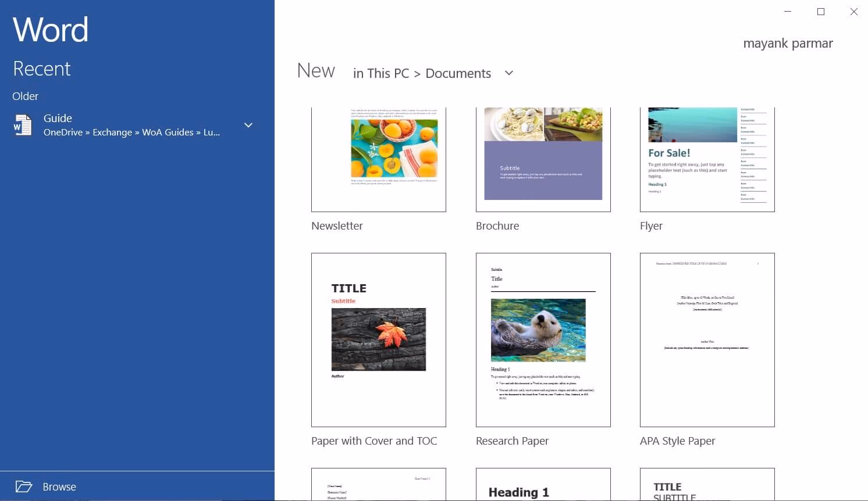Screen dimensions: 868x501
Task: Open the Paper with Cover and TOC template
Action: click(x=378, y=339)
